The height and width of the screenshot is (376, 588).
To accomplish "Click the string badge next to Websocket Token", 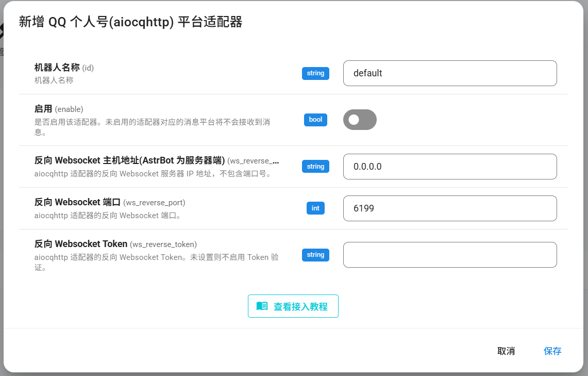I will [315, 255].
